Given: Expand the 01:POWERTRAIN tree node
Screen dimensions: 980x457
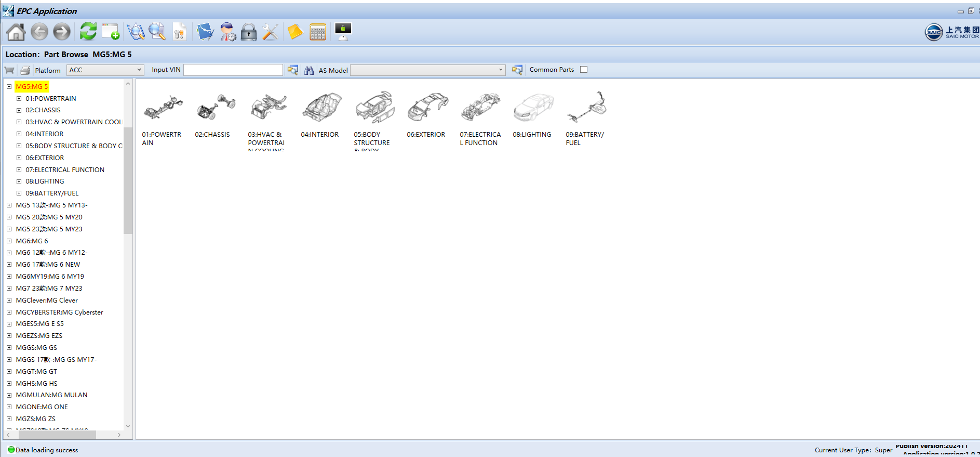Looking at the screenshot, I should click(19, 99).
